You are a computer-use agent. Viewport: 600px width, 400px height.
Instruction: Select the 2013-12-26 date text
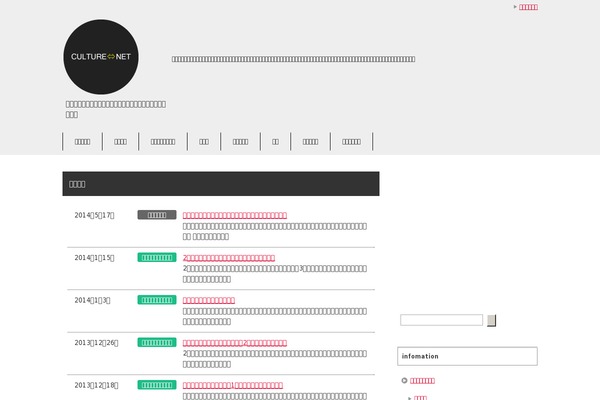(96, 343)
